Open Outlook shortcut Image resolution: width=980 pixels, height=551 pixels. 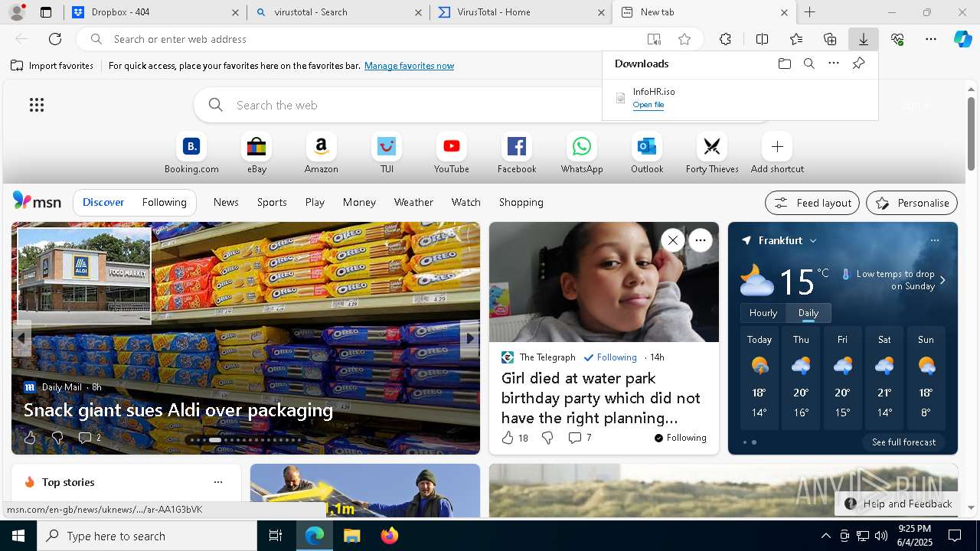click(x=647, y=153)
